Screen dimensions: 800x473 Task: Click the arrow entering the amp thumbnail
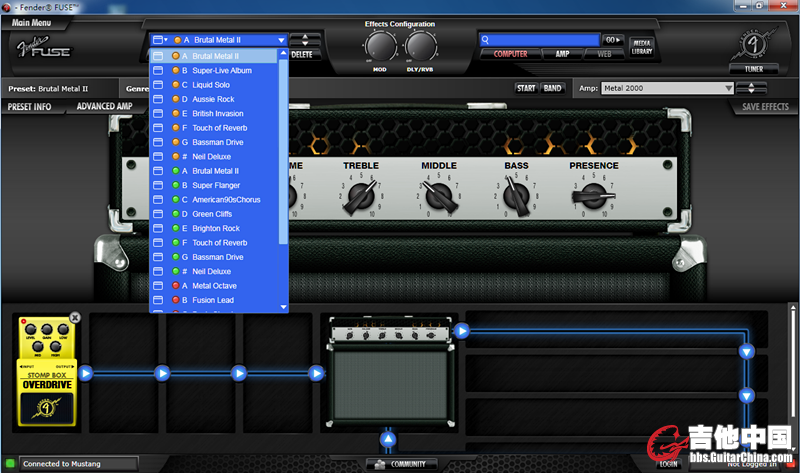pos(316,374)
